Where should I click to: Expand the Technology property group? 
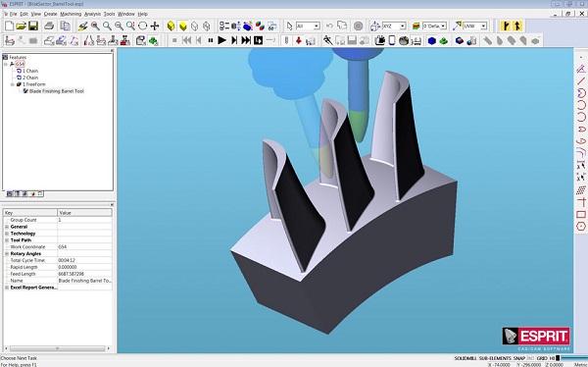coord(7,234)
